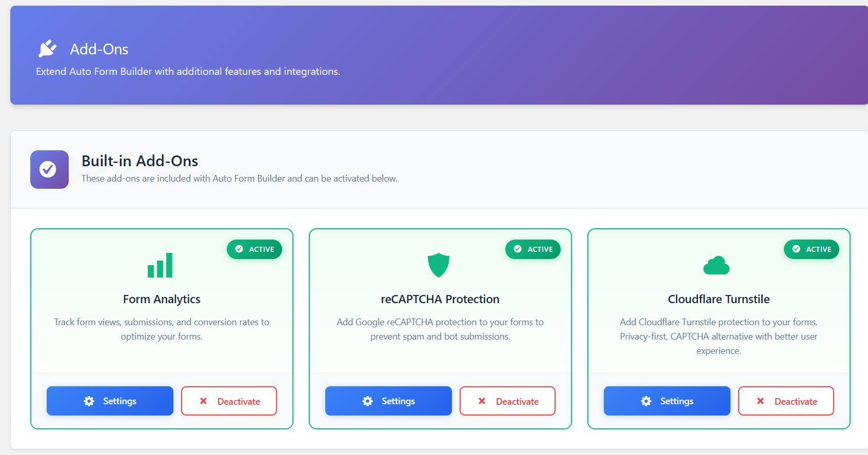
Task: Click the reCAPTCHA shield icon
Action: point(439,265)
